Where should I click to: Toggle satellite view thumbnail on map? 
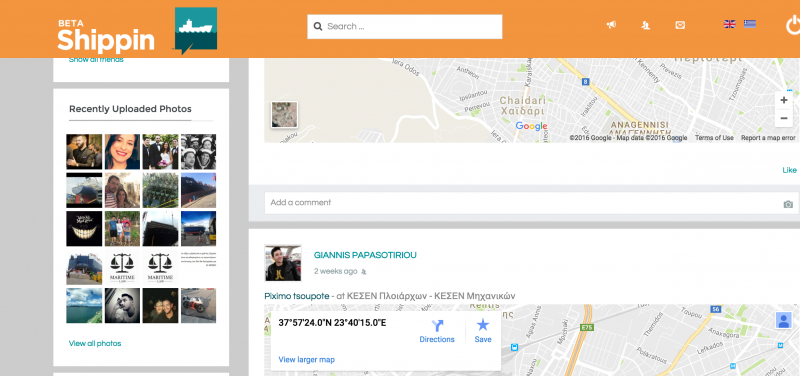pyautogui.click(x=284, y=114)
